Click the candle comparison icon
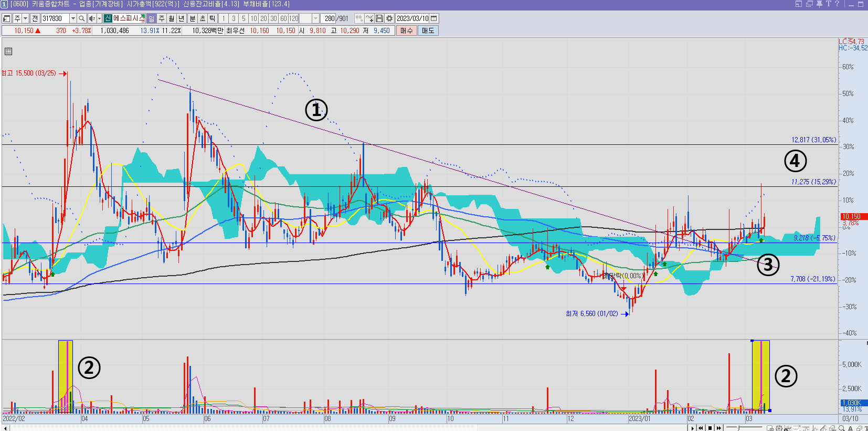The width and height of the screenshot is (868, 431). (359, 18)
